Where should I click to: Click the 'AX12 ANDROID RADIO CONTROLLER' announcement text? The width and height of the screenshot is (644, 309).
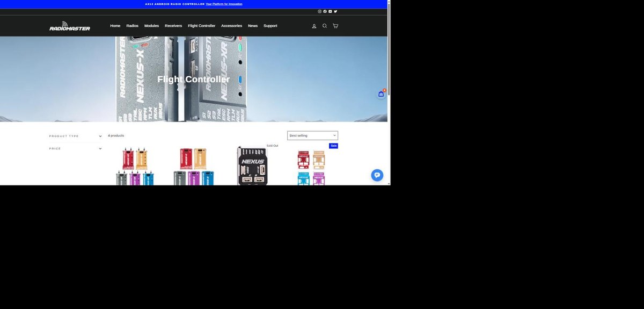pos(175,4)
